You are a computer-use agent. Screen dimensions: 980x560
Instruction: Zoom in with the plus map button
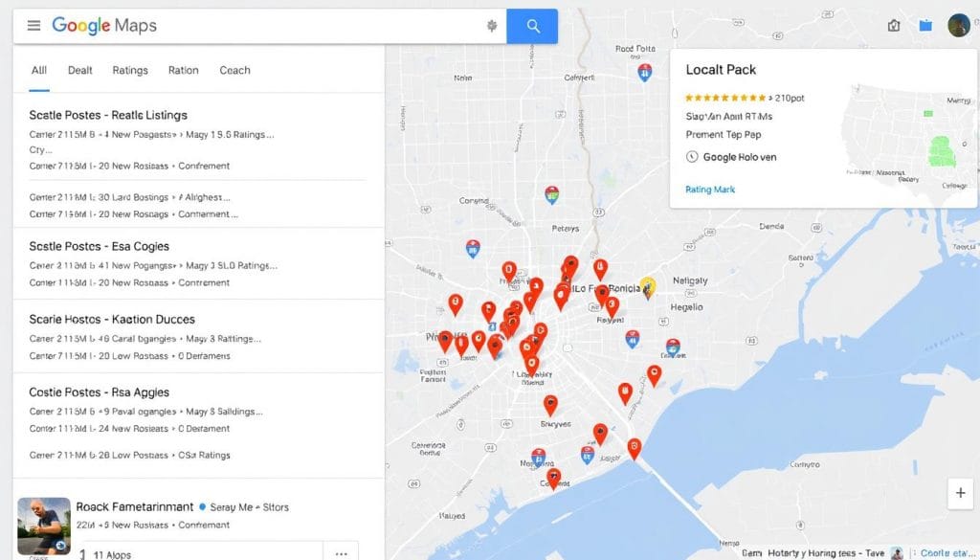[x=961, y=493]
